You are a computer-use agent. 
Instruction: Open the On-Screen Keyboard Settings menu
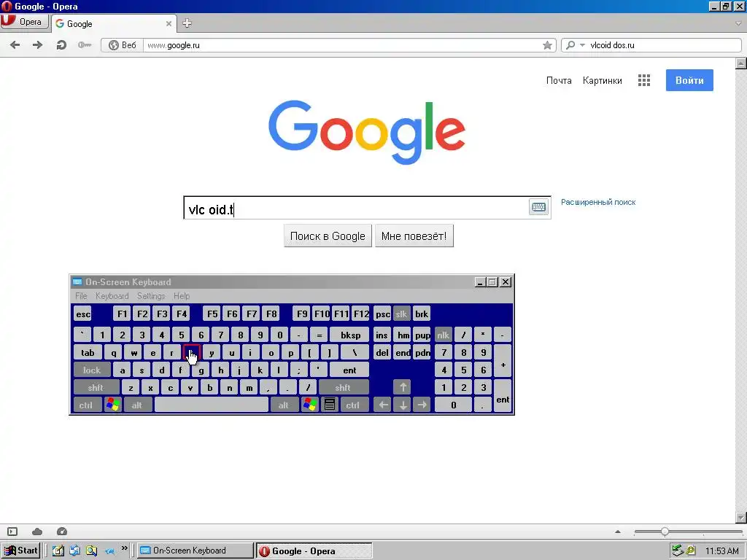pyautogui.click(x=150, y=296)
